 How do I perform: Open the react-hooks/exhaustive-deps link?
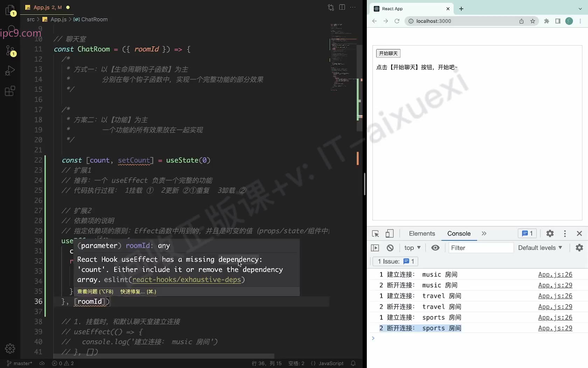tap(187, 280)
